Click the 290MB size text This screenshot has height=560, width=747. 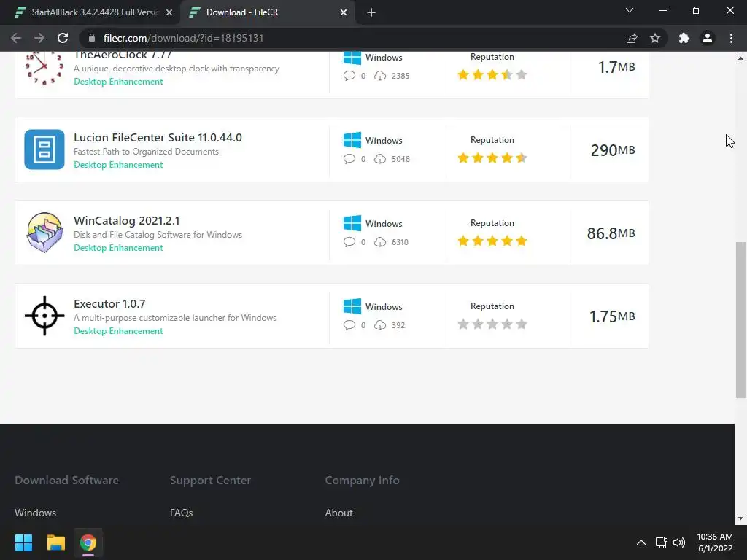(x=613, y=150)
